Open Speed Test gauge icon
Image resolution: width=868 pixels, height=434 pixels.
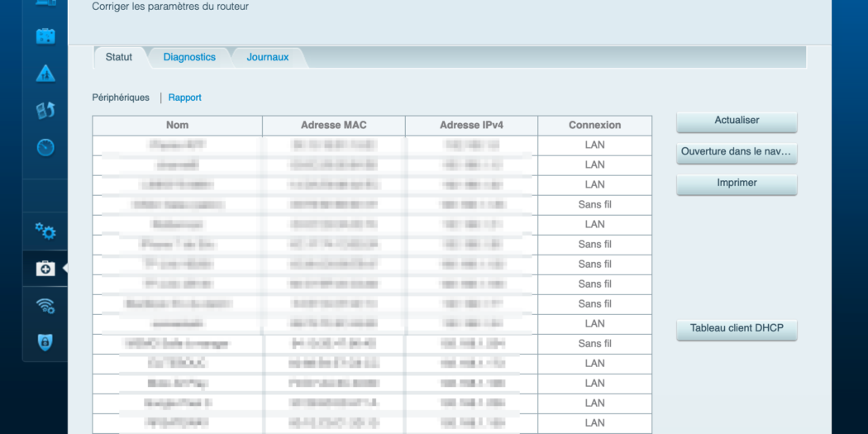45,147
